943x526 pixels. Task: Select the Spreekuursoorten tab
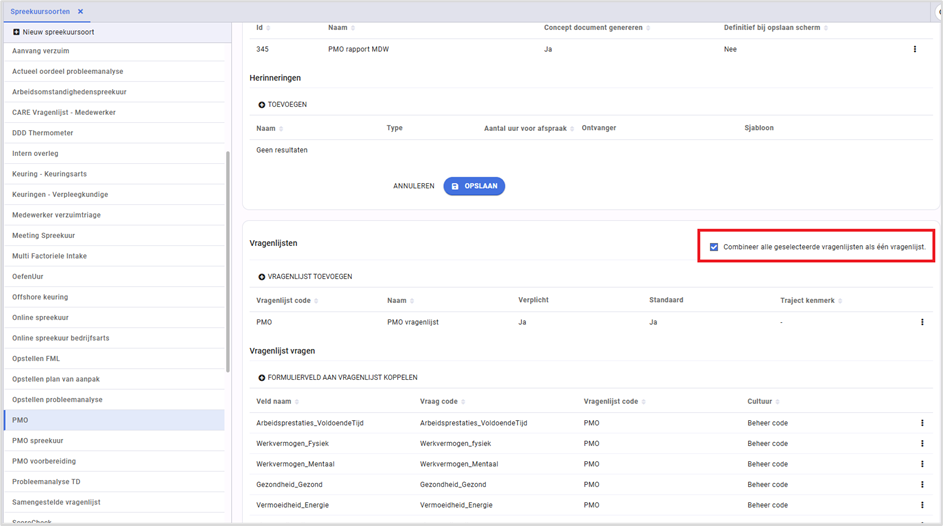tap(40, 11)
